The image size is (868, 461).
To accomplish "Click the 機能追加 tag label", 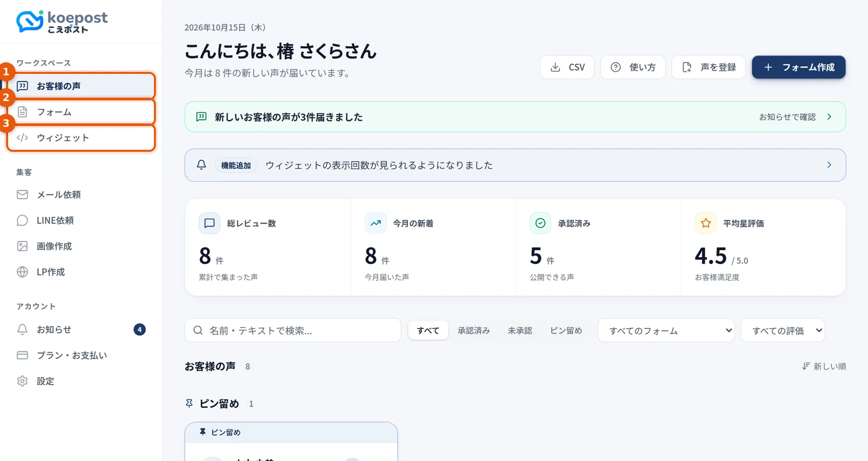I will coord(236,165).
